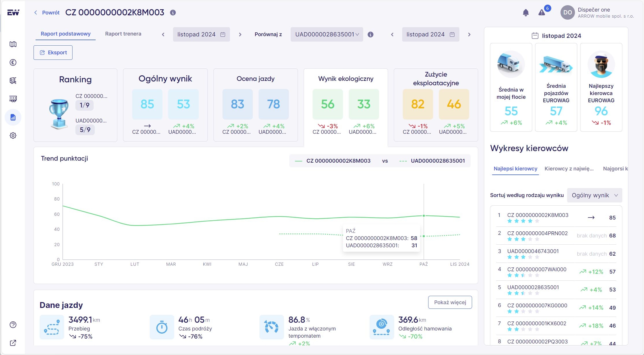Select Najgorsi tab in driver charts

615,169
